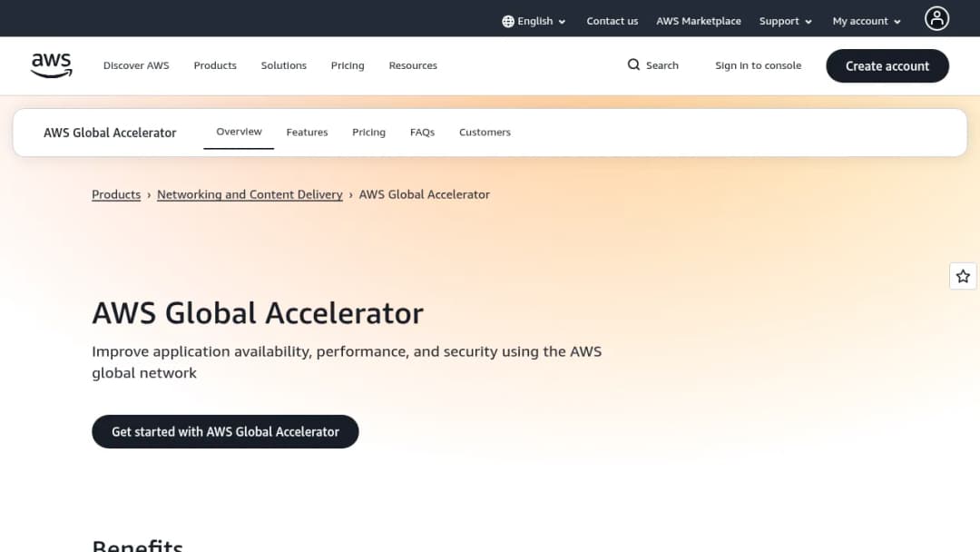Click the Create account button
Viewport: 980px width, 552px height.
coord(887,66)
